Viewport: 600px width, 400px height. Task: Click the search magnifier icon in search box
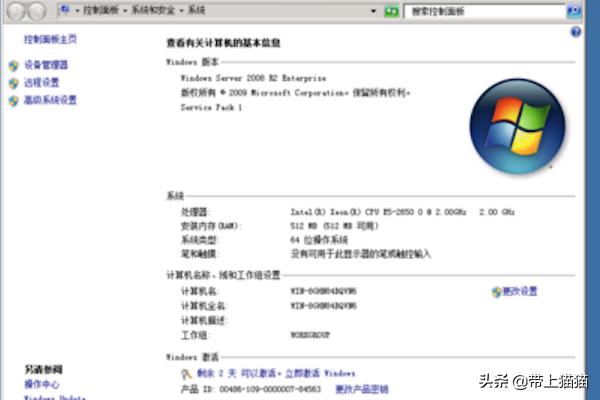572,10
